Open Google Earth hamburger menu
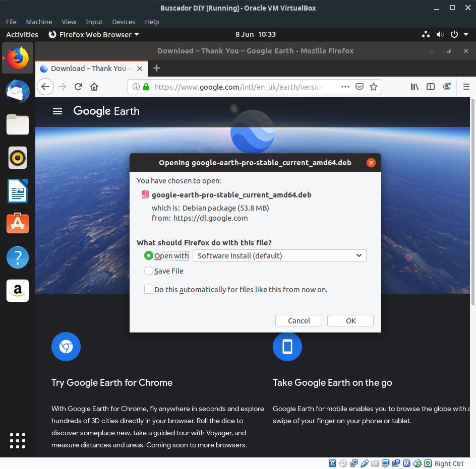 pyautogui.click(x=57, y=111)
